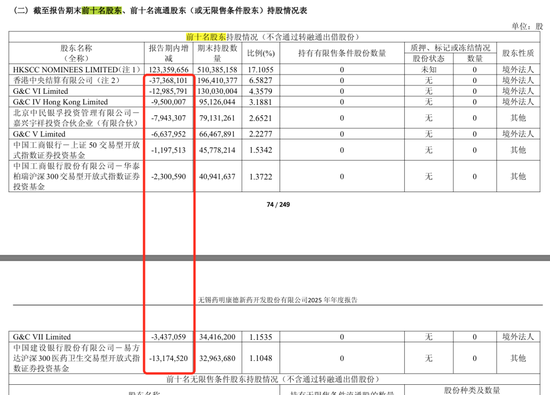Select the decrease value -37,368,101
This screenshot has width=550, height=395.
point(168,80)
